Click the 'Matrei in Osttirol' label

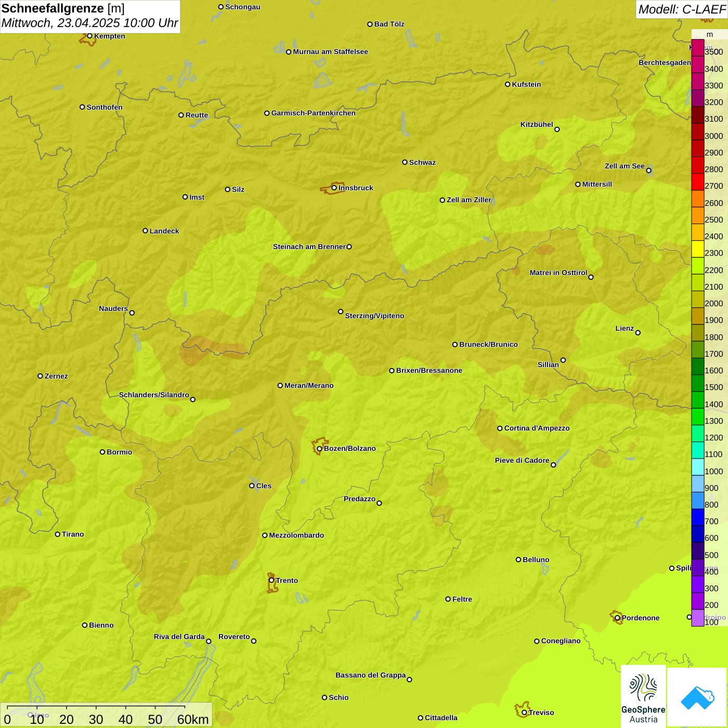[558, 272]
